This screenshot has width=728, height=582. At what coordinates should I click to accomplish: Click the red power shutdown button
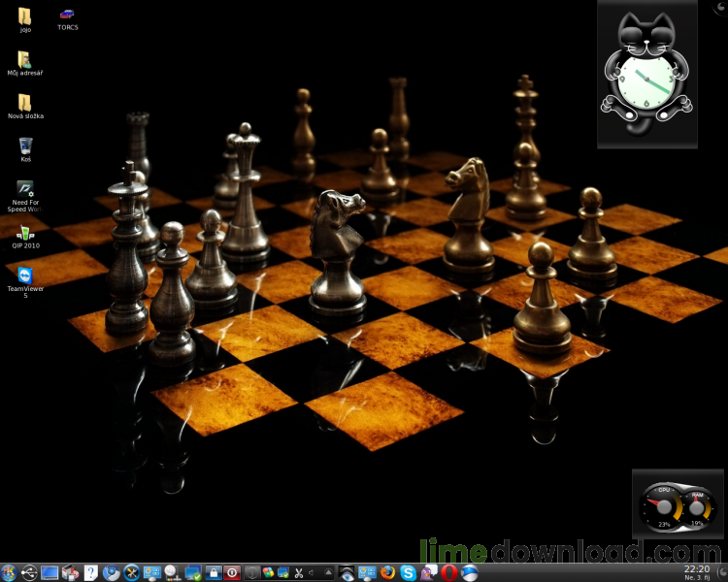[232, 572]
